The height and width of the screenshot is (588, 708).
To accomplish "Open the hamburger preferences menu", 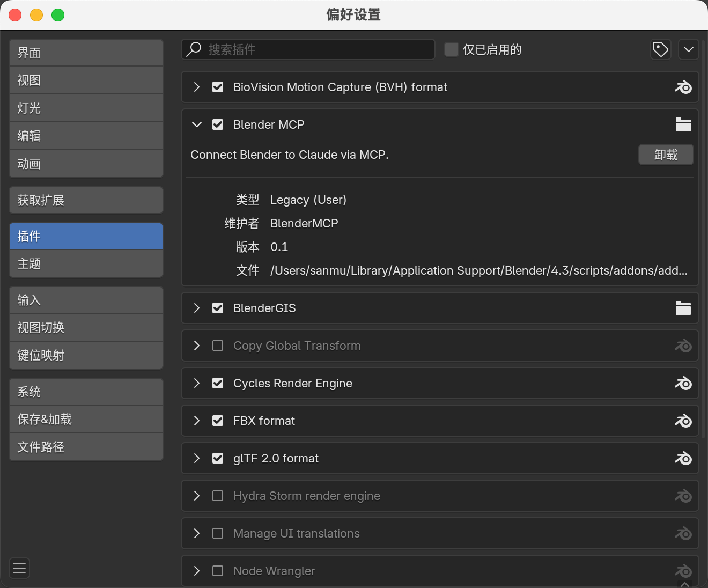I will click(x=19, y=568).
